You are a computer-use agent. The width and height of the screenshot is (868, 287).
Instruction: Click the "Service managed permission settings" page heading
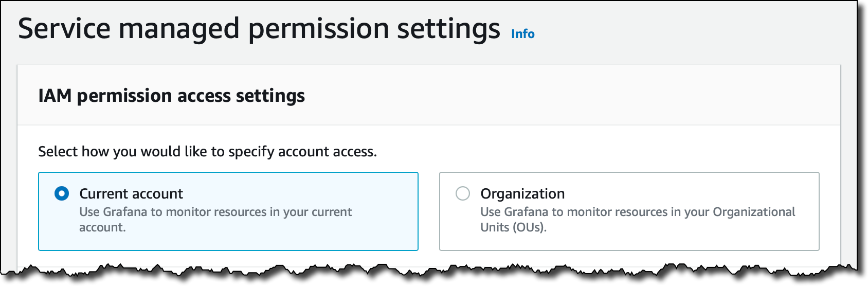pos(259,29)
